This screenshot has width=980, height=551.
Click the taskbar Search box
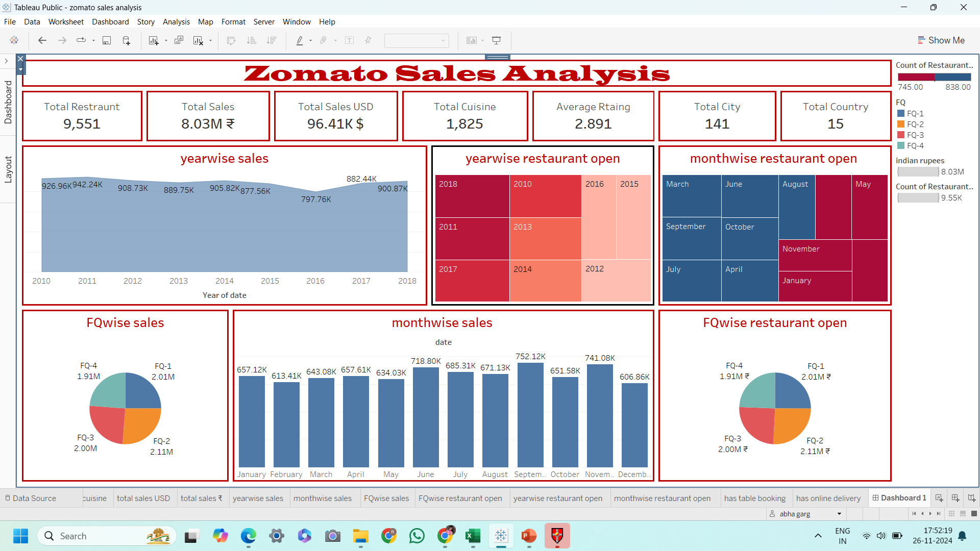click(x=107, y=536)
